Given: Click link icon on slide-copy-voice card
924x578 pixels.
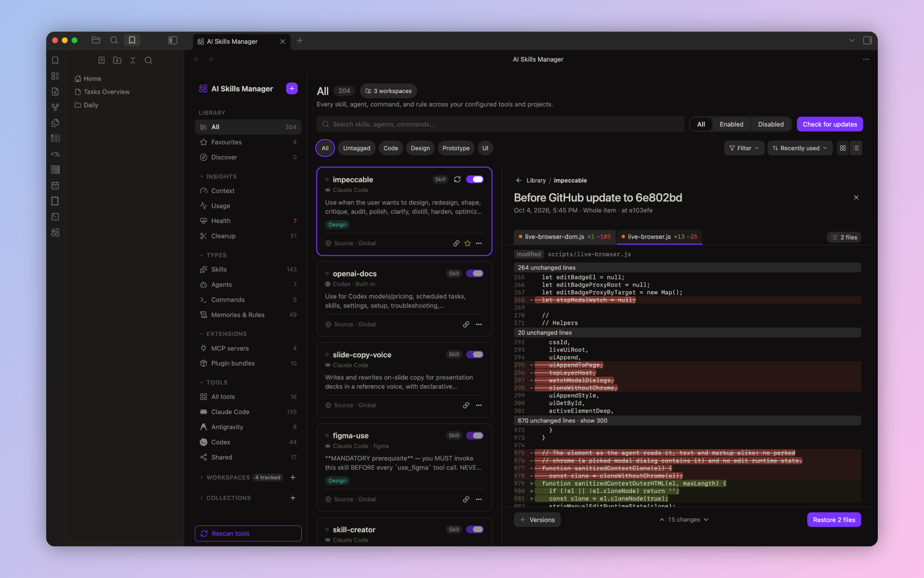Looking at the screenshot, I should tap(466, 406).
